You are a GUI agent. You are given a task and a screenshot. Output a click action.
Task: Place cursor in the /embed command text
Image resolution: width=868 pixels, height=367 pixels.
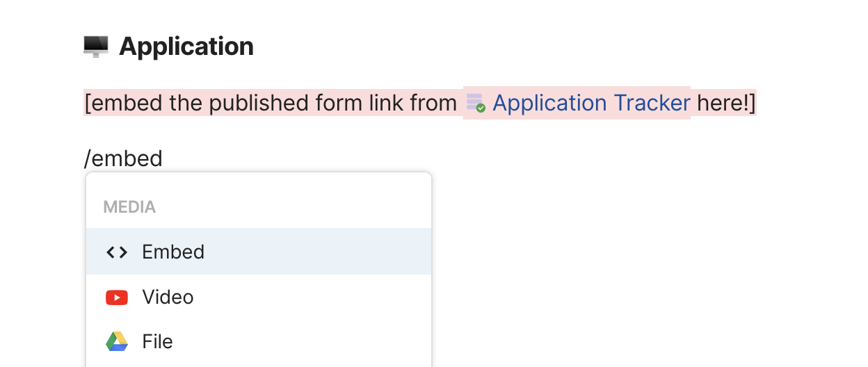pos(124,158)
